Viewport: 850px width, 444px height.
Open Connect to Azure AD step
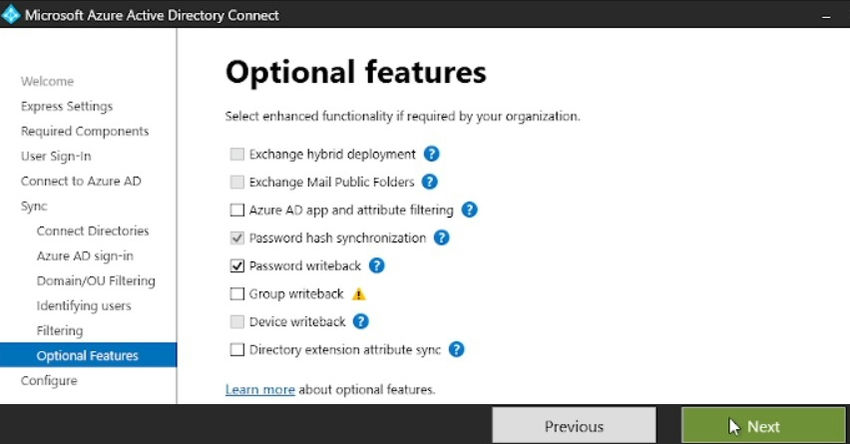click(81, 181)
